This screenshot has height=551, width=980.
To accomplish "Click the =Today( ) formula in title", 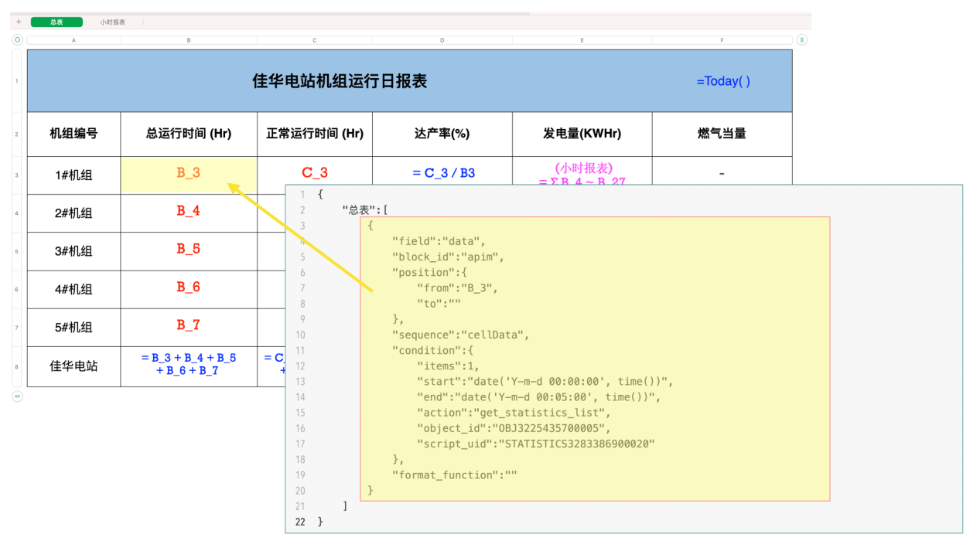I will pos(722,81).
